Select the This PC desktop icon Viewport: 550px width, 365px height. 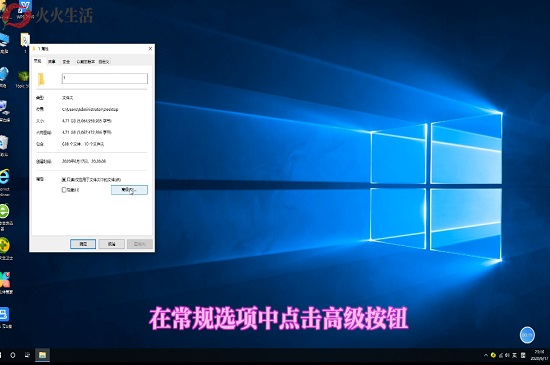4,43
